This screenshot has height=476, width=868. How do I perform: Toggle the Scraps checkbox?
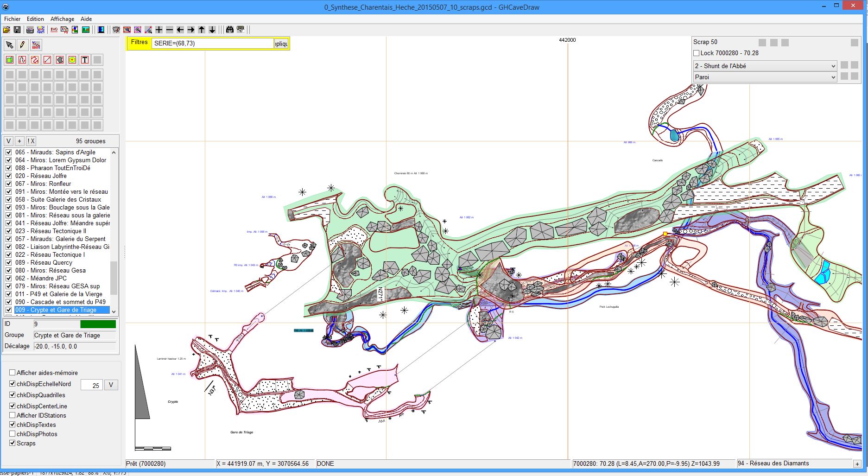[x=13, y=443]
